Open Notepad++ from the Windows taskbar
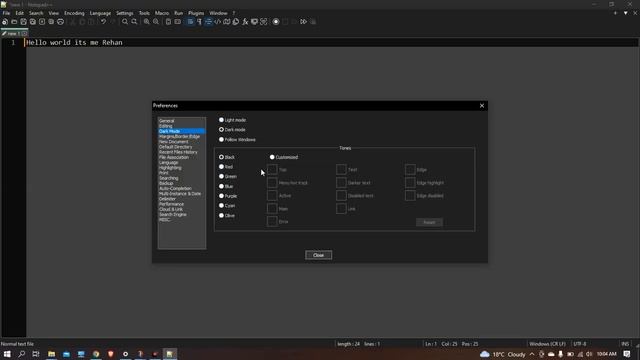 (170, 354)
